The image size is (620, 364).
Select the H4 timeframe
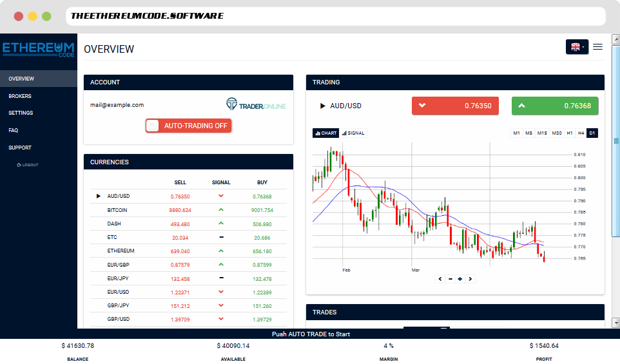click(x=581, y=133)
